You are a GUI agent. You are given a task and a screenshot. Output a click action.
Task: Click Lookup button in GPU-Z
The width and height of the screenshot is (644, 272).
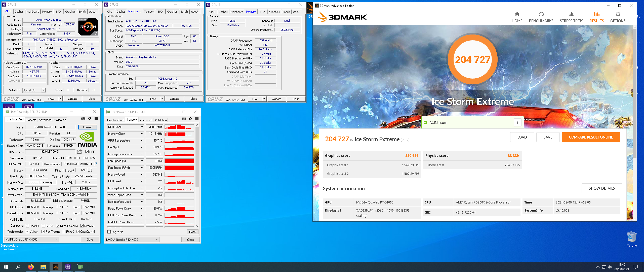point(88,127)
